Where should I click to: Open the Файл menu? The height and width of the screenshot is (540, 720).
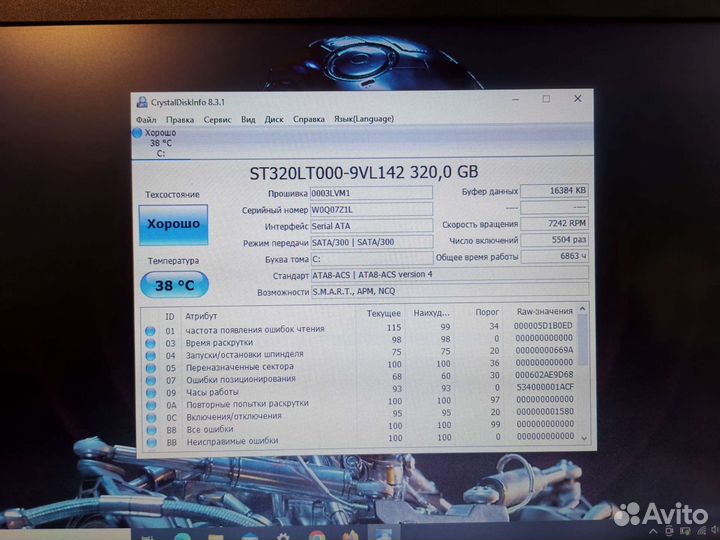tap(146, 119)
